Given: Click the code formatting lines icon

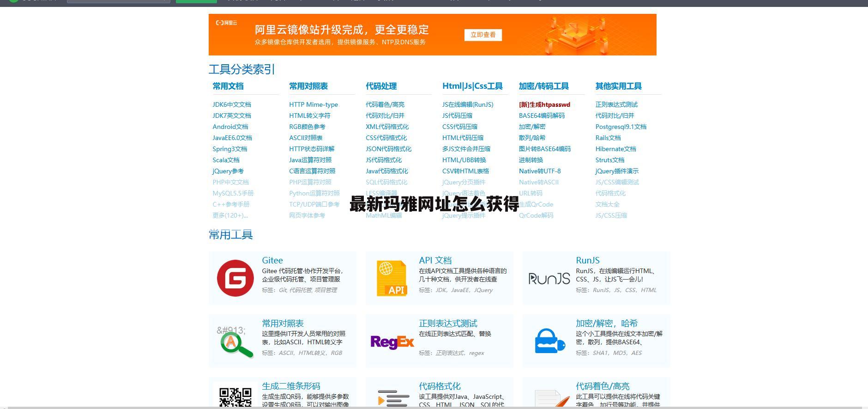Looking at the screenshot, I should pos(393,398).
